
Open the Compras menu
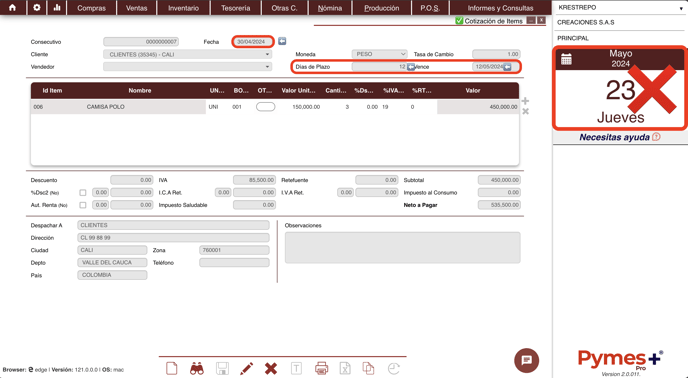(x=91, y=8)
